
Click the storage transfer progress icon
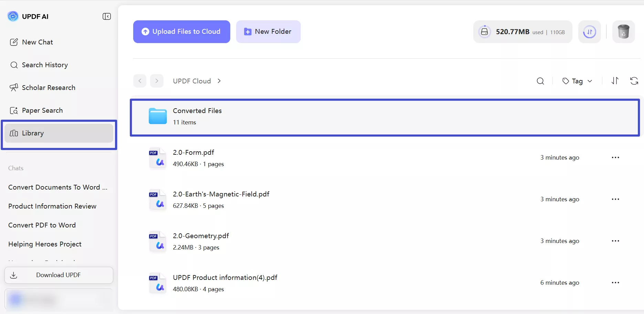[x=589, y=32]
